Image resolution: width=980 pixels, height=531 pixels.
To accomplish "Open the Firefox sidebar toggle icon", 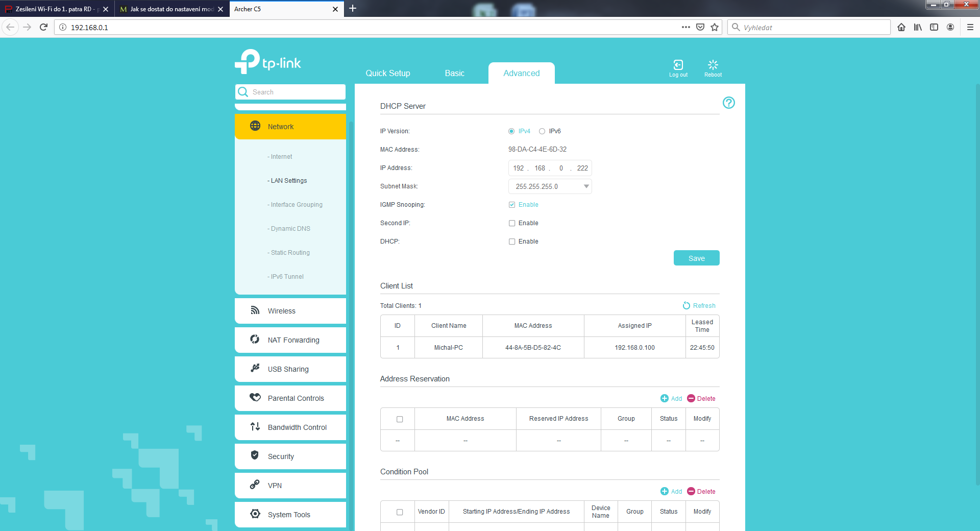I will 934,27.
